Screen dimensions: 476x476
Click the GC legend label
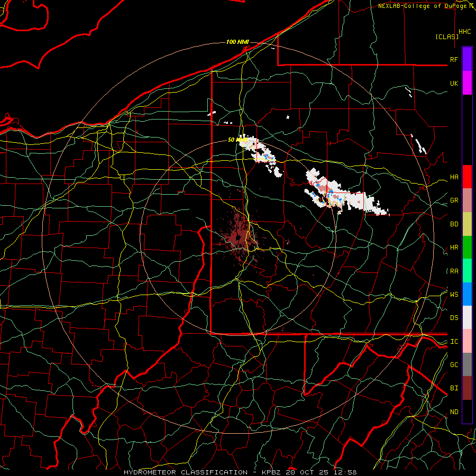click(454, 365)
